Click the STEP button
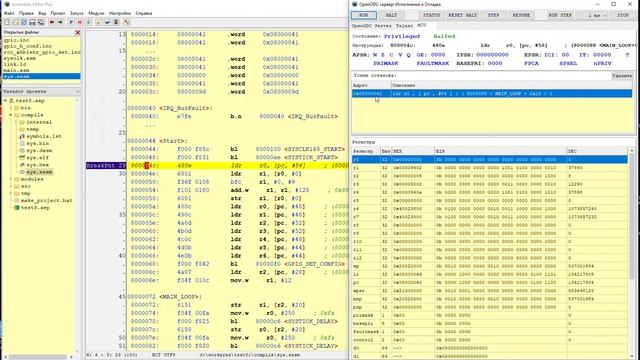Image resolution: width=640 pixels, height=360 pixels. pos(493,15)
